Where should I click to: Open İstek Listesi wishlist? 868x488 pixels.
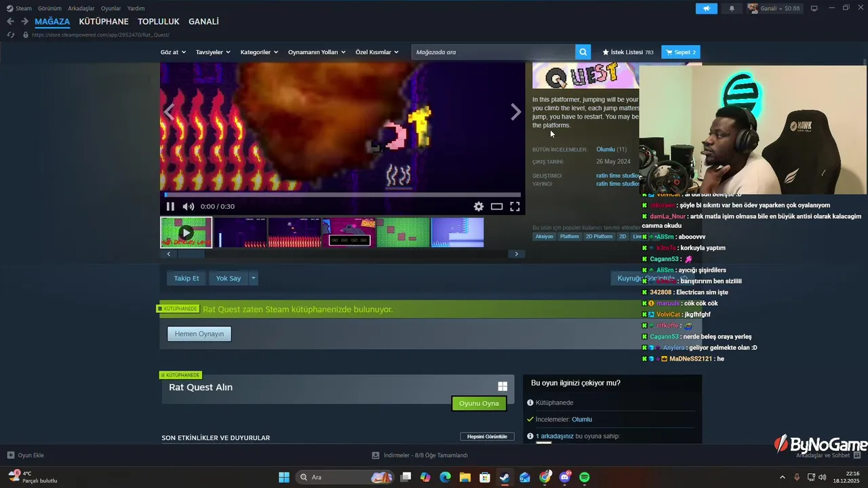[628, 52]
